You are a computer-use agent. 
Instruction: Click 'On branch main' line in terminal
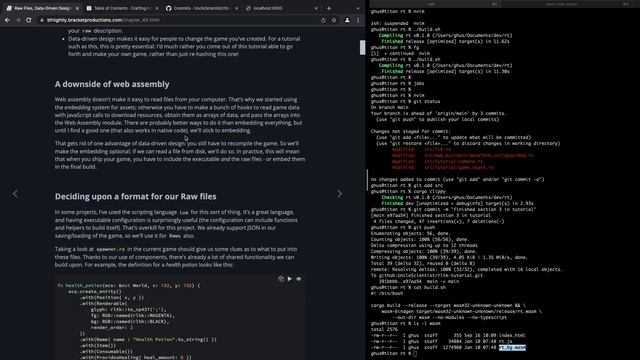[x=389, y=107]
